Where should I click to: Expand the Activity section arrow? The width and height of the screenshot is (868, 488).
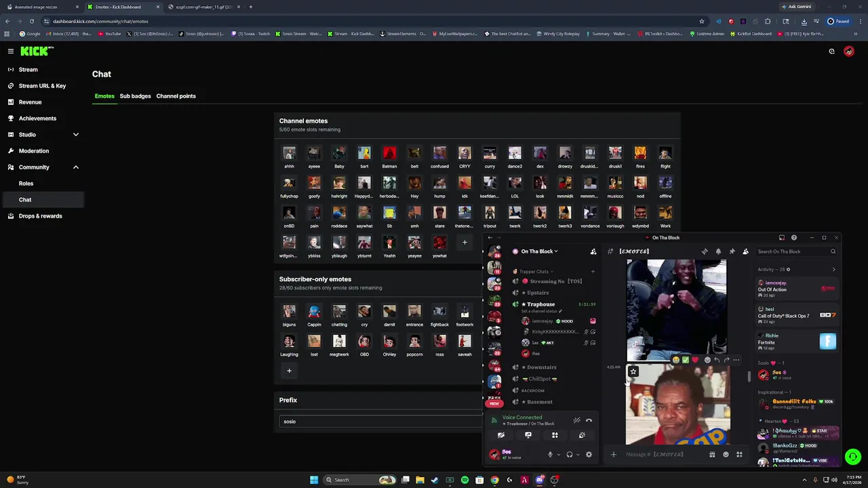click(833, 270)
